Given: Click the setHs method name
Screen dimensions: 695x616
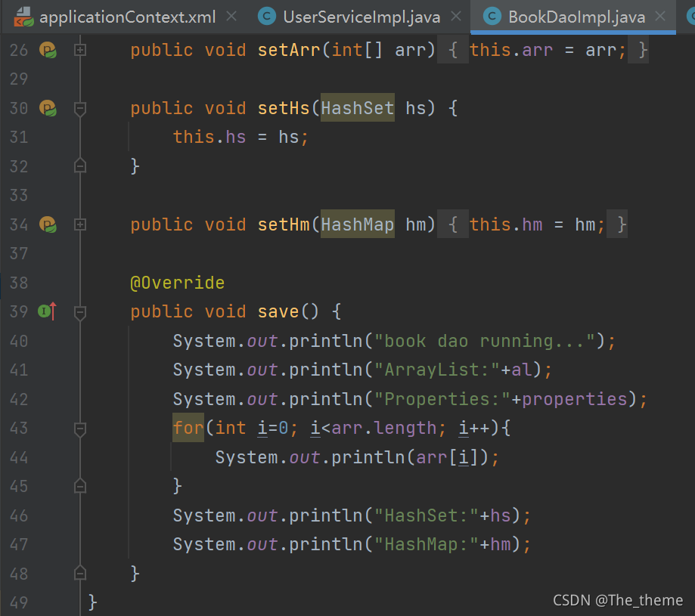Looking at the screenshot, I should 284,108.
